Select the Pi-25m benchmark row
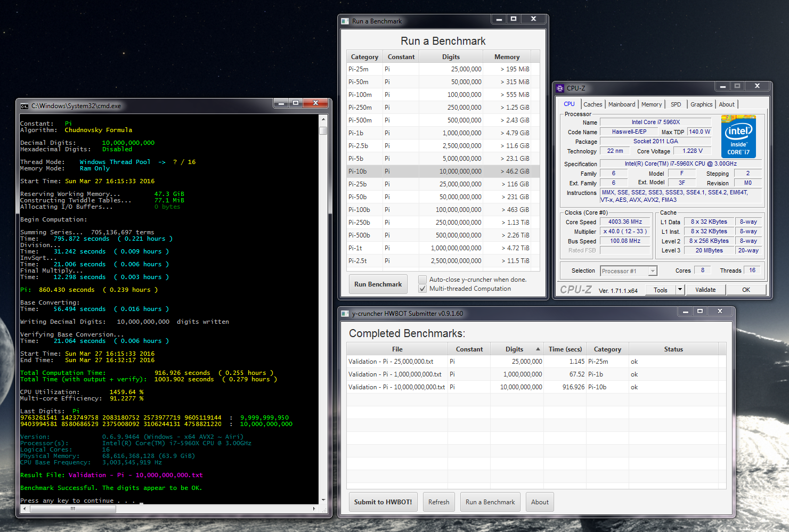789x532 pixels. click(x=443, y=69)
